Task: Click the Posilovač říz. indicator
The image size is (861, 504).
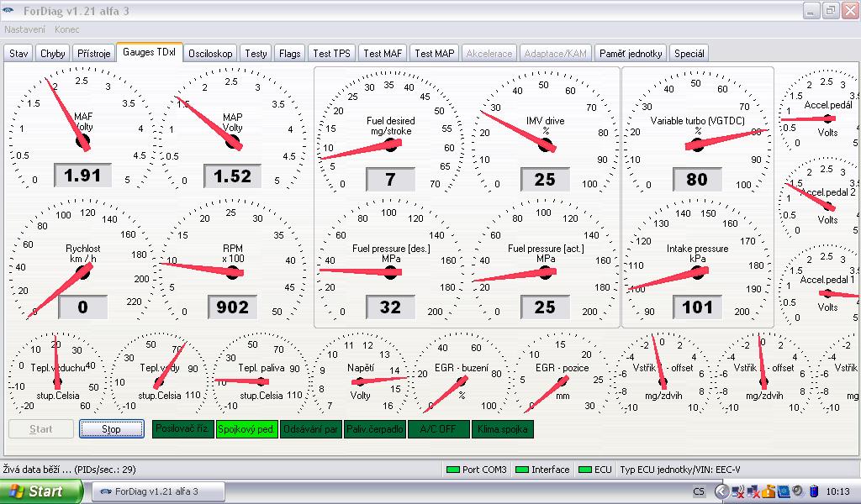Action: [182, 429]
